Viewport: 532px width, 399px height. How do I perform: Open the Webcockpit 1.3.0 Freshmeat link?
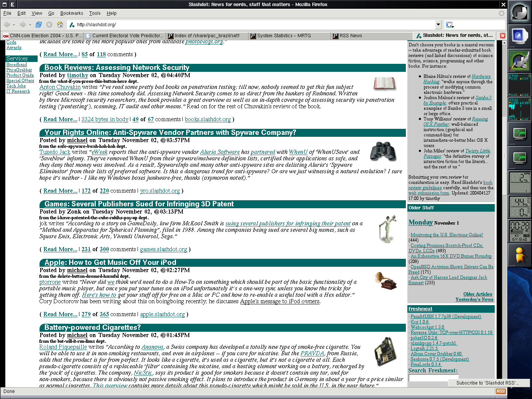click(x=427, y=327)
